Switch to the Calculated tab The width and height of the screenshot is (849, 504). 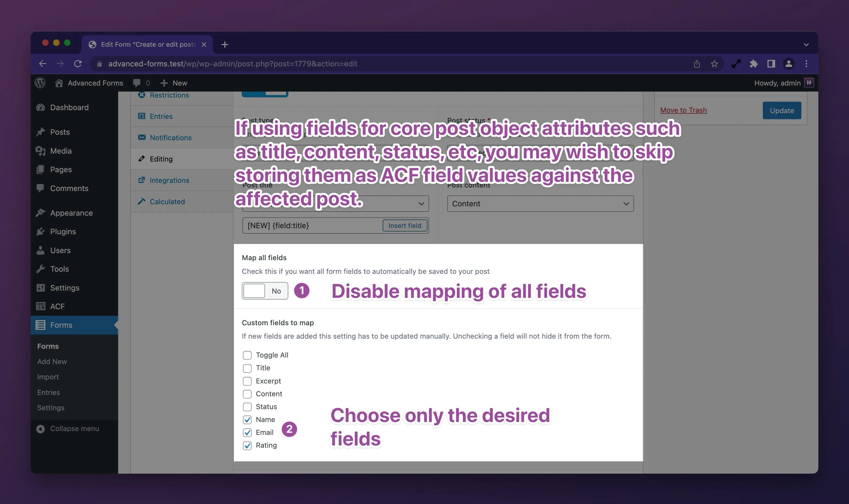[182, 202]
